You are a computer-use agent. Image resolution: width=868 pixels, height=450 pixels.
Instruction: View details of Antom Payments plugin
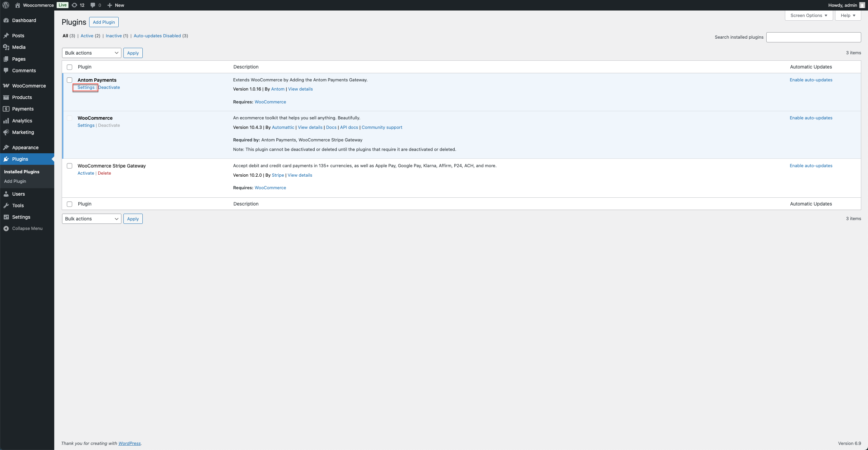coord(300,89)
